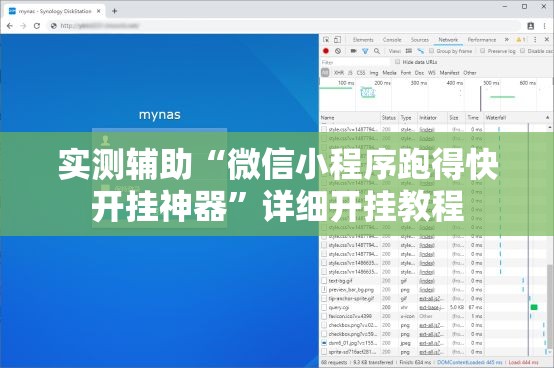Reload the page with the refresh icon

[37, 26]
